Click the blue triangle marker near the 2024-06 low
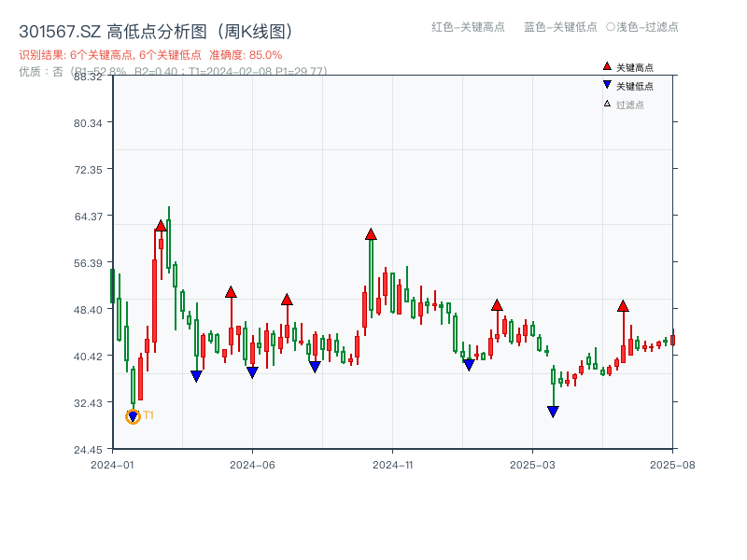 250,373
